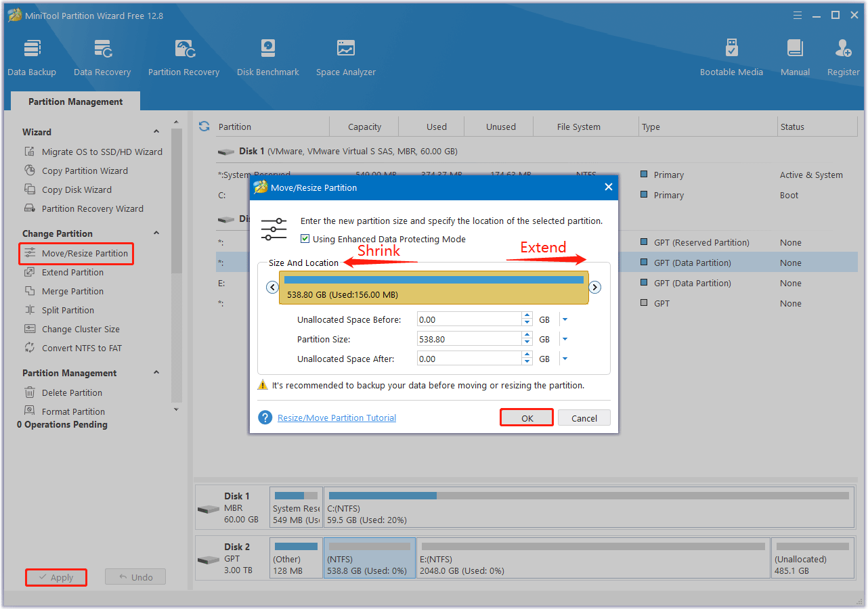Sort by Unused column header
Image resolution: width=868 pixels, height=609 pixels.
(x=500, y=127)
